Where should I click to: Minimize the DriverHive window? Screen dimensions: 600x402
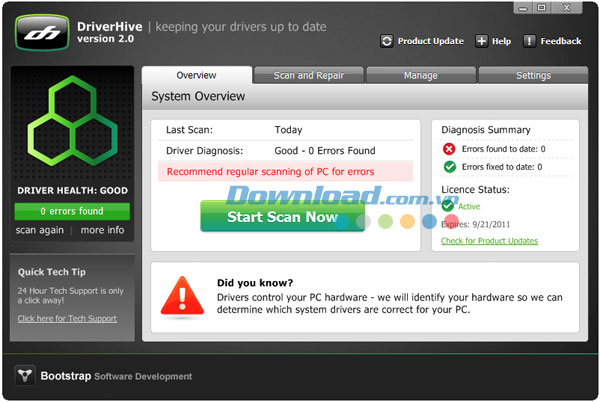[523, 8]
